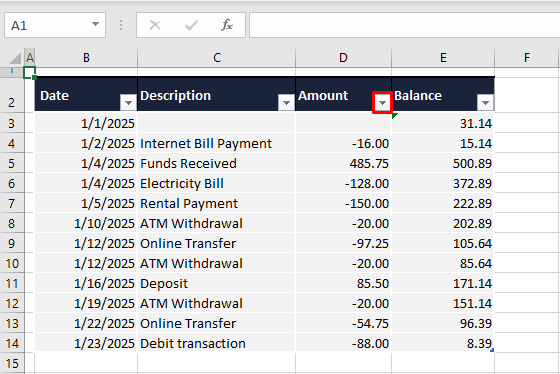Select the Debit transaction cell
This screenshot has width=560, height=374.
[216, 343]
